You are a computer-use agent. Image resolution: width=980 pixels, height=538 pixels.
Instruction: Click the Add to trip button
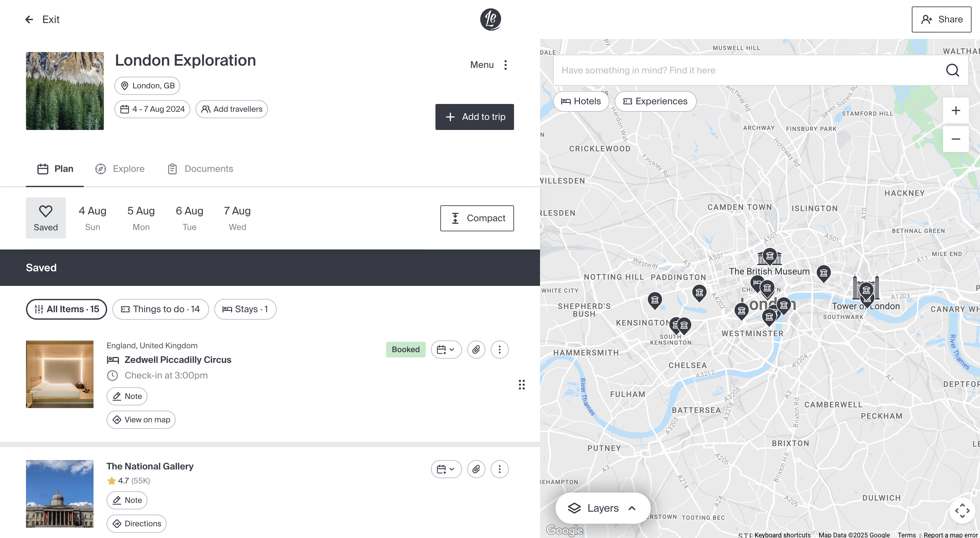pyautogui.click(x=474, y=117)
